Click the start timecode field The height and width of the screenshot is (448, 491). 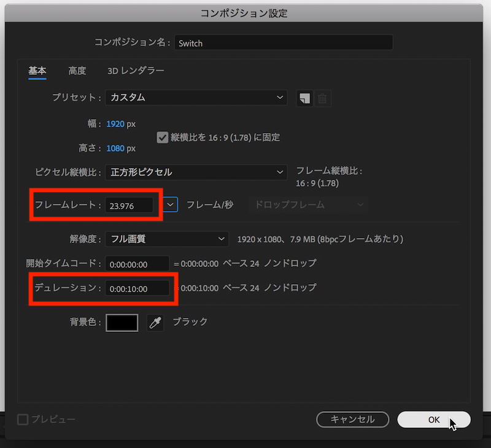pos(137,263)
